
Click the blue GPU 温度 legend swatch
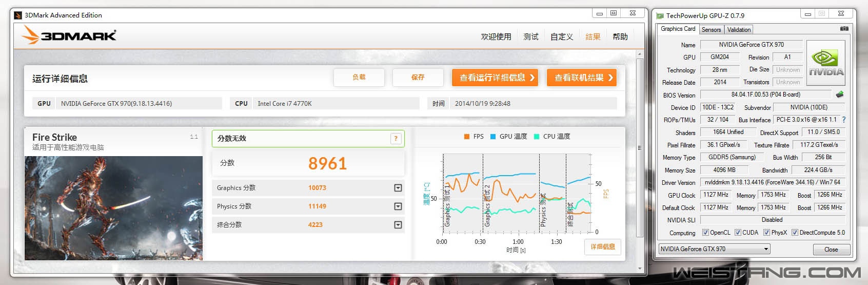[x=493, y=137]
